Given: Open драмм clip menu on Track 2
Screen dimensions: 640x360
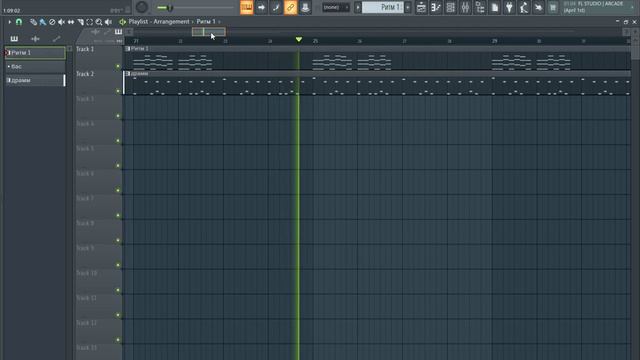Looking at the screenshot, I should coord(128,74).
